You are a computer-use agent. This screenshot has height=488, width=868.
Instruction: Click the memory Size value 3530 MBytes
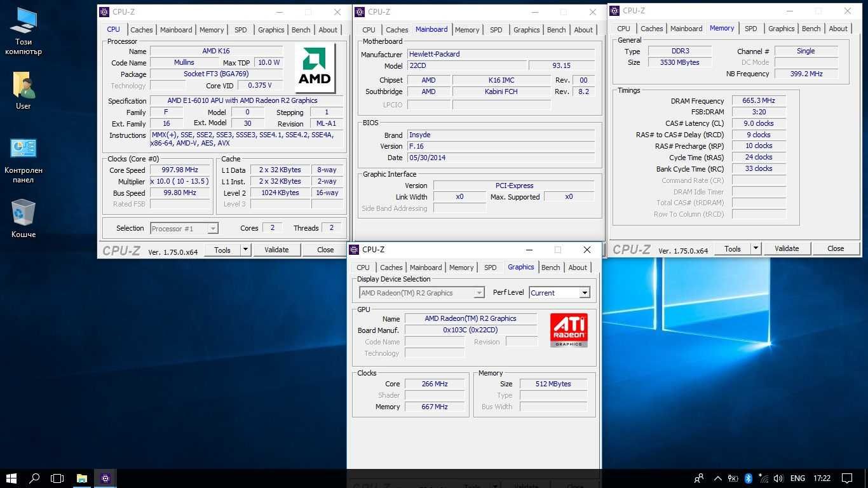[x=680, y=62]
